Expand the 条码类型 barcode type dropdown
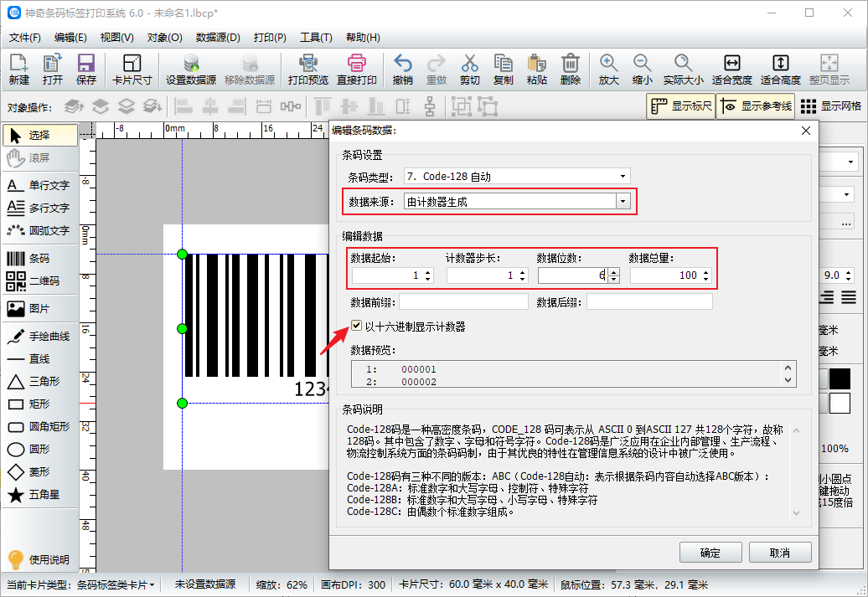Image resolution: width=868 pixels, height=597 pixels. tap(623, 177)
